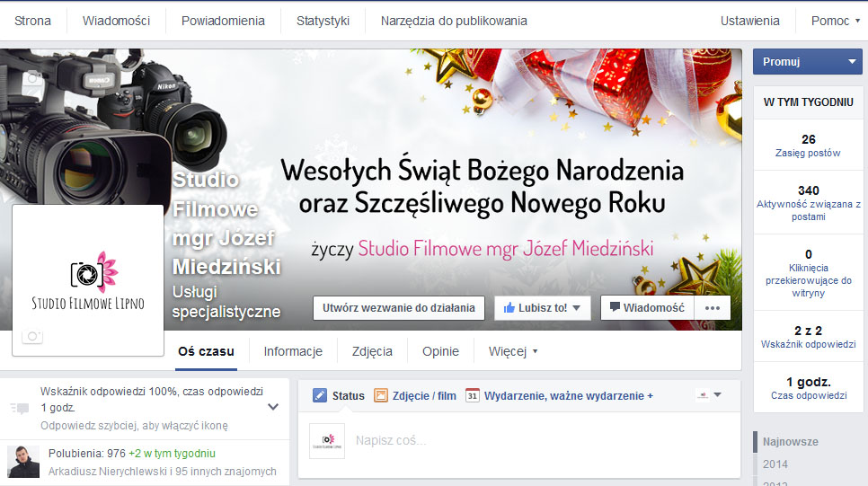The height and width of the screenshot is (486, 868).
Task: Expand the response rate chevron
Action: click(273, 407)
